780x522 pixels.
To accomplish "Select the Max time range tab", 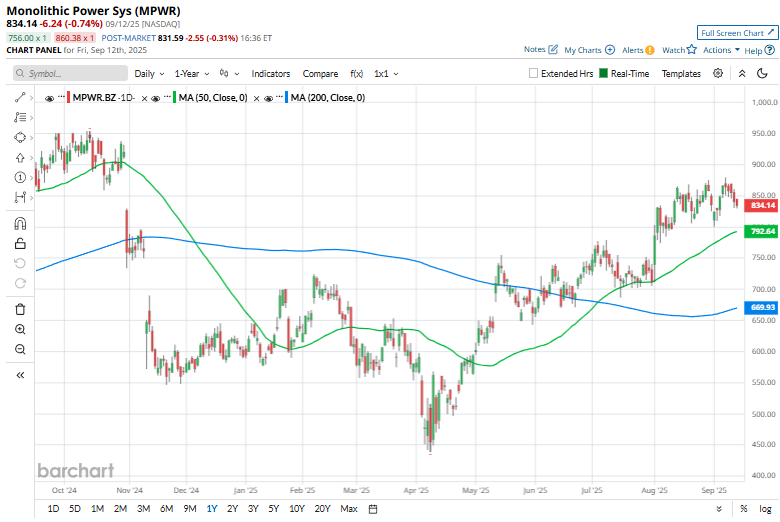I will click(x=349, y=509).
